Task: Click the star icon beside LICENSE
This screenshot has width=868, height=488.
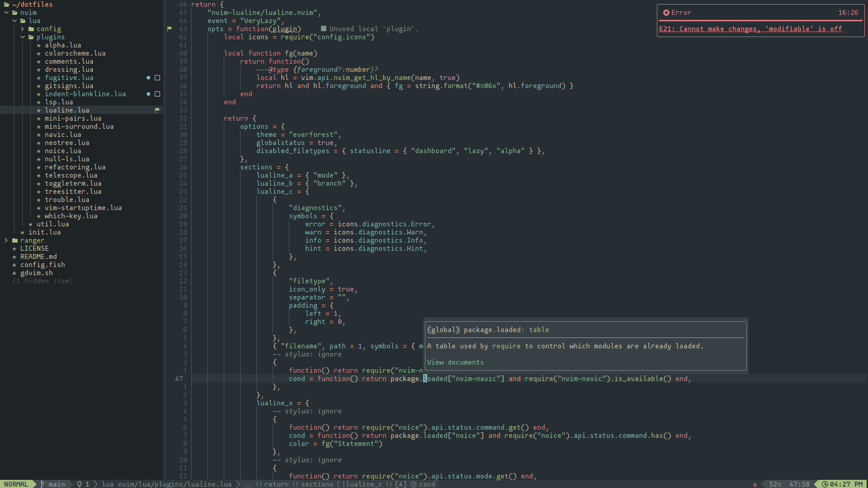Action: coord(14,249)
